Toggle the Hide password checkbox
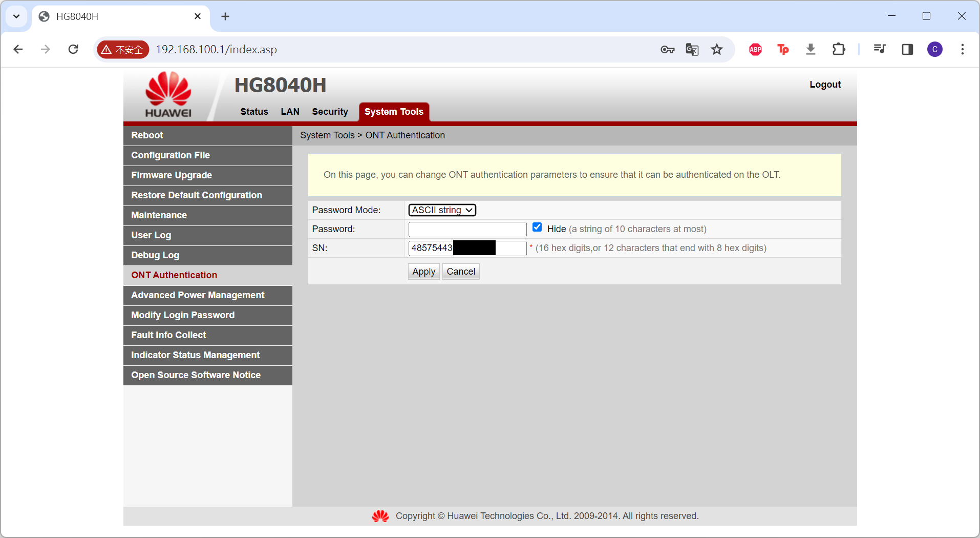Viewport: 980px width, 538px height. pos(537,227)
